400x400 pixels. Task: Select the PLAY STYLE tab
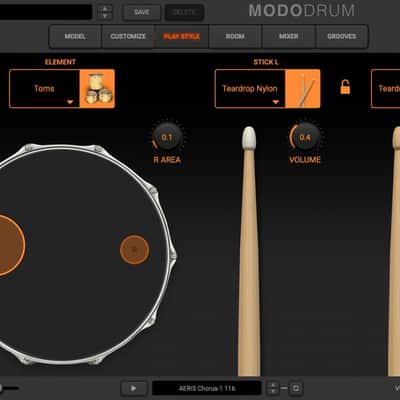click(x=182, y=36)
